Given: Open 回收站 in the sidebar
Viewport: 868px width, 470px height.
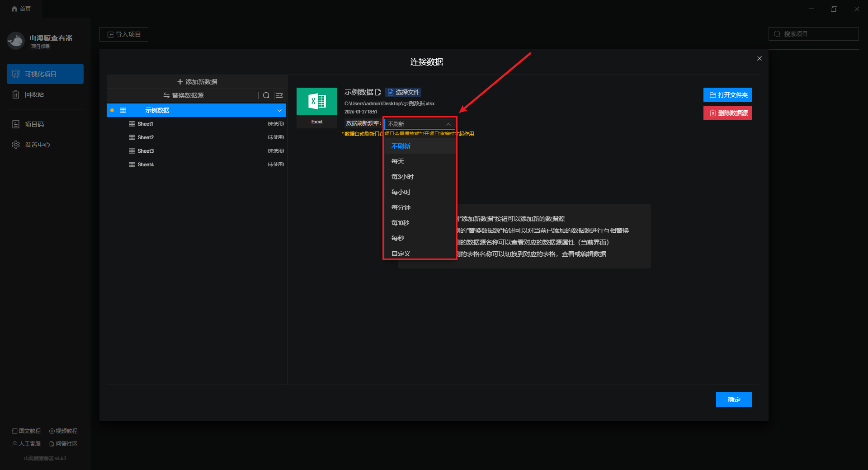Looking at the screenshot, I should pos(34,94).
